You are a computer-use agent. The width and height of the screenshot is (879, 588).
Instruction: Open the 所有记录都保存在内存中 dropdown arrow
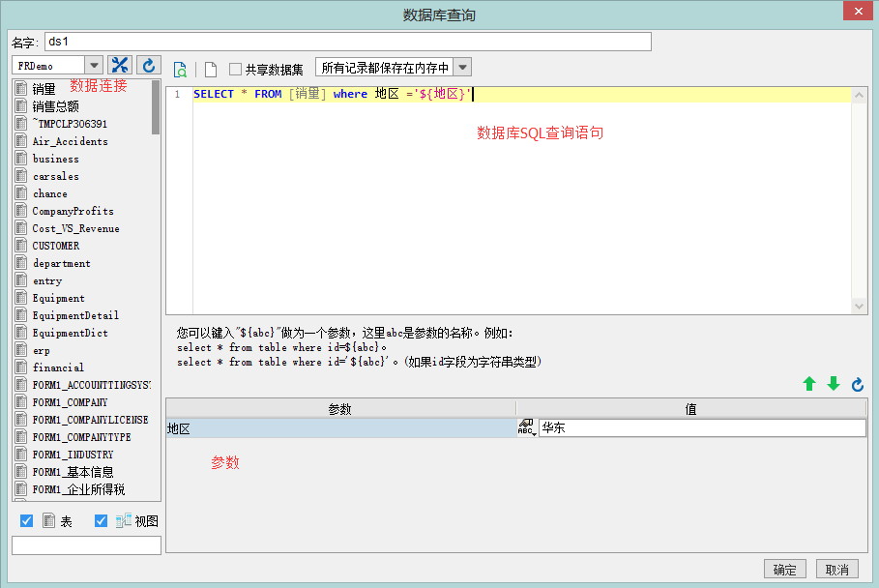coord(462,68)
